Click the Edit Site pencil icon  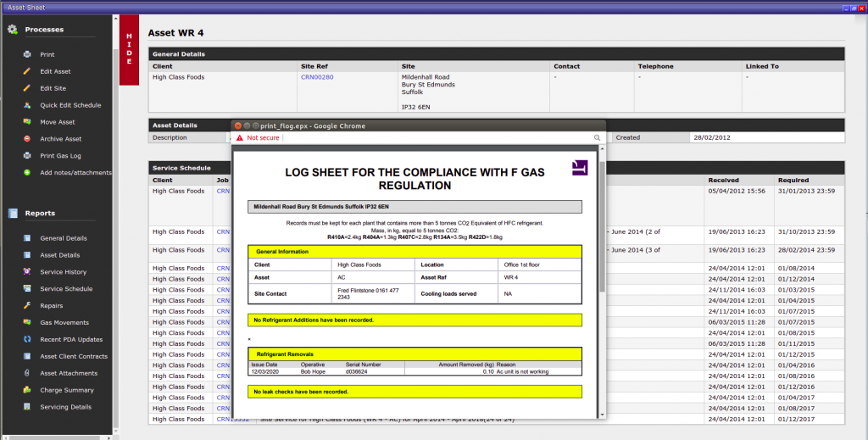(x=27, y=88)
